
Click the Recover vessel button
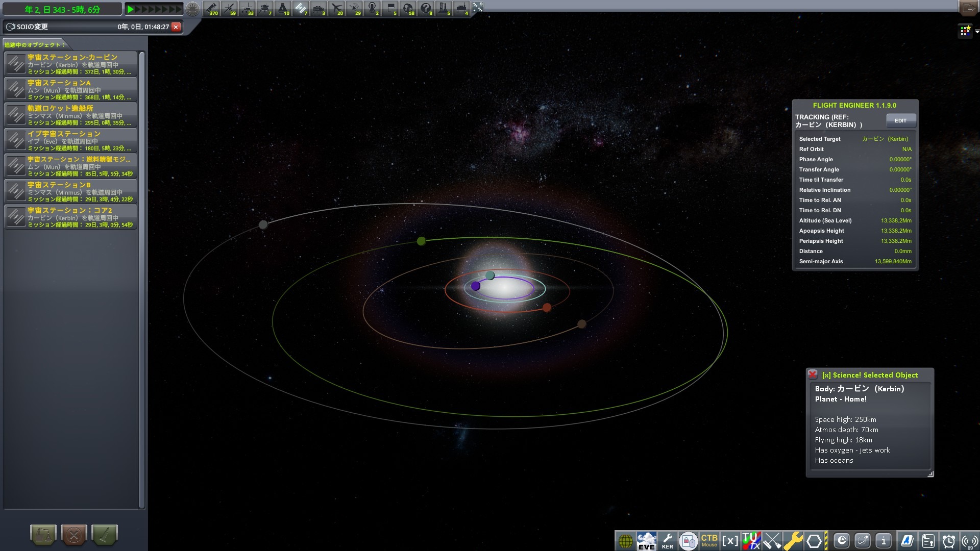[x=43, y=535]
